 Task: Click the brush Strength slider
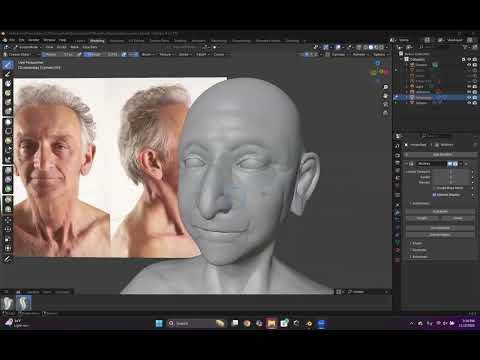click(x=101, y=54)
